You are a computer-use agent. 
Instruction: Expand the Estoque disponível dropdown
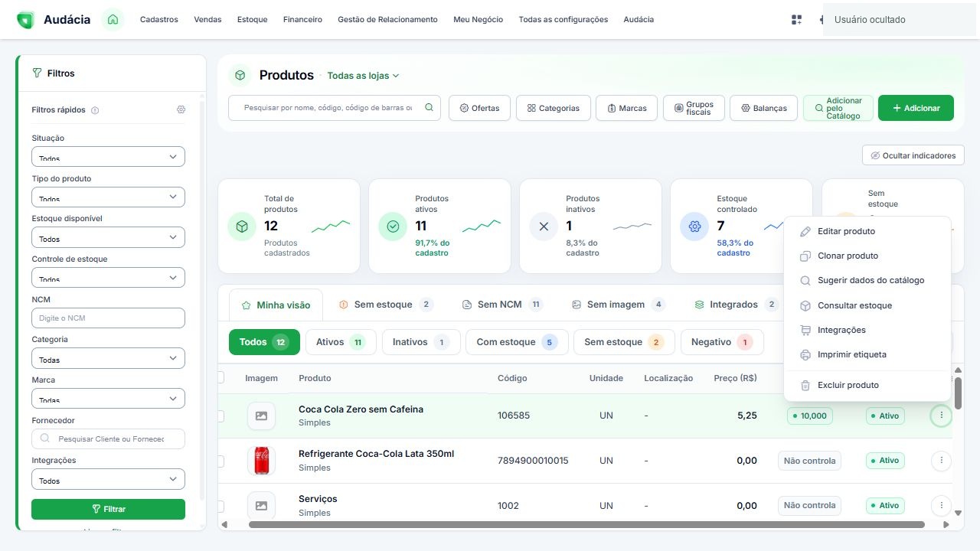click(108, 237)
